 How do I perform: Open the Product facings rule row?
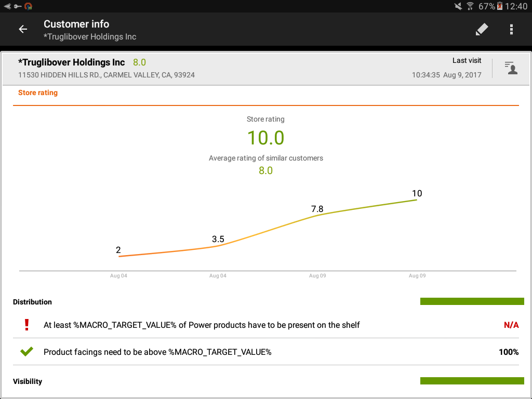[265, 352]
